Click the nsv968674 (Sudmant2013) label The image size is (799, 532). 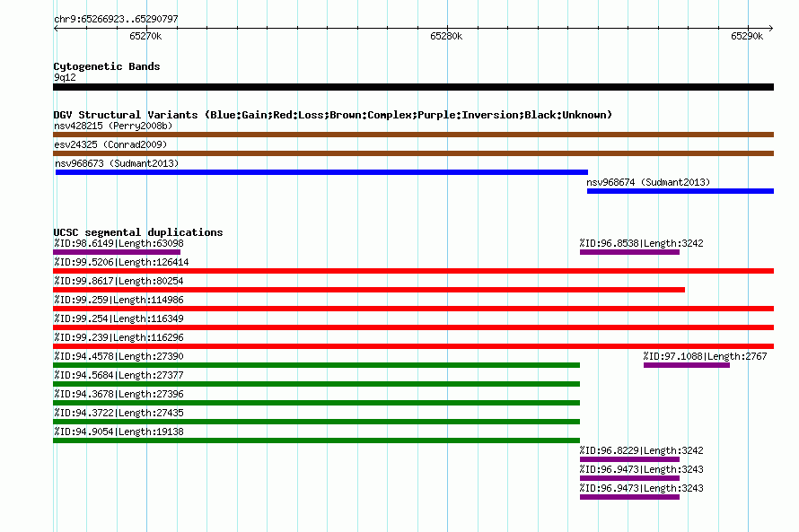click(648, 182)
